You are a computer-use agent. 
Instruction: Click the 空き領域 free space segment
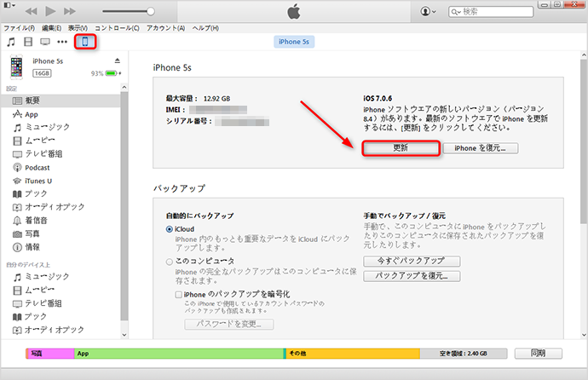(464, 354)
